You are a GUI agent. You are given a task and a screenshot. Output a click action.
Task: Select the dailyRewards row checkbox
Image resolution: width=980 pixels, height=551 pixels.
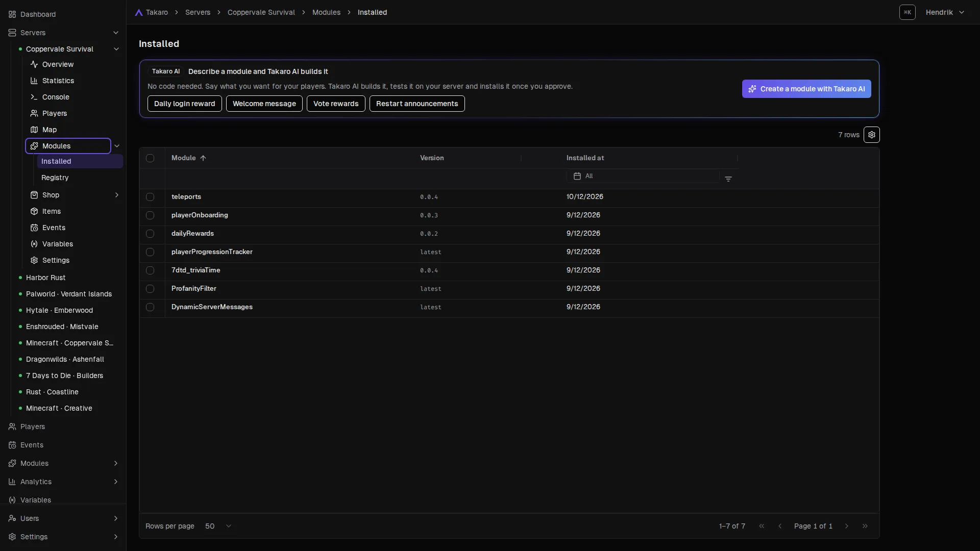tap(150, 234)
